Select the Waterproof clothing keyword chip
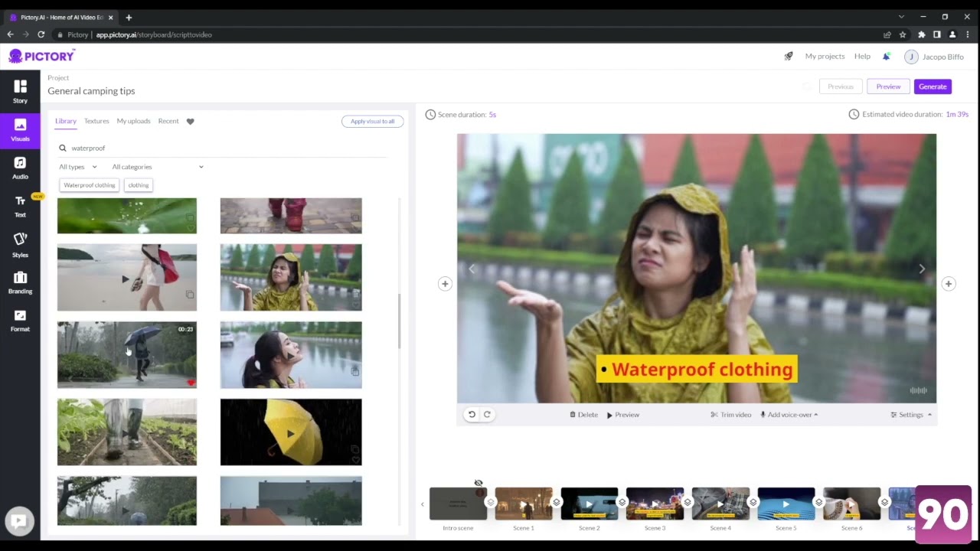 (90, 185)
